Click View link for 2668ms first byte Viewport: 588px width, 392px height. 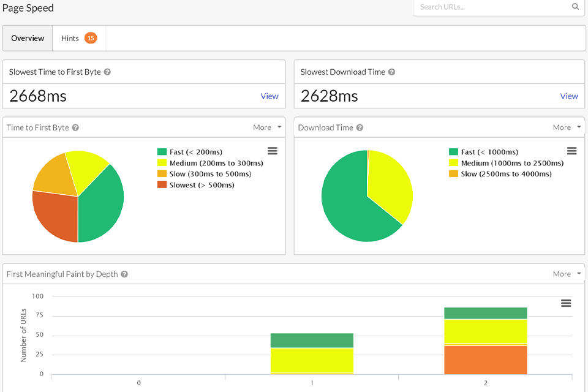point(269,96)
